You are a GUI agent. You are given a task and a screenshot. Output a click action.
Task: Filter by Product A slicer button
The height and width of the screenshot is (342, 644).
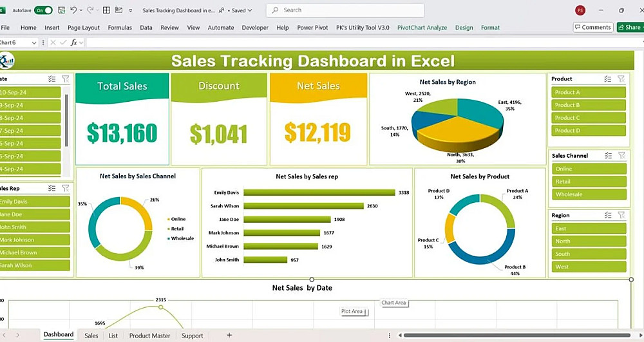coord(588,92)
